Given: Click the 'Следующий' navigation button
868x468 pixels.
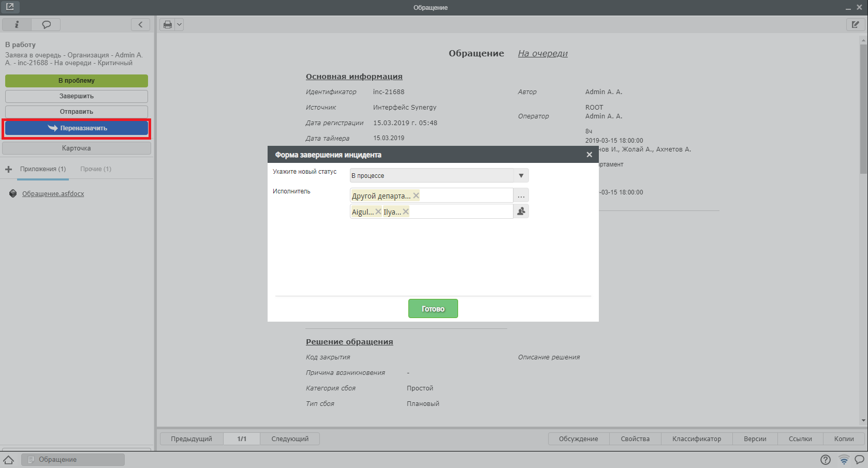Looking at the screenshot, I should 290,439.
